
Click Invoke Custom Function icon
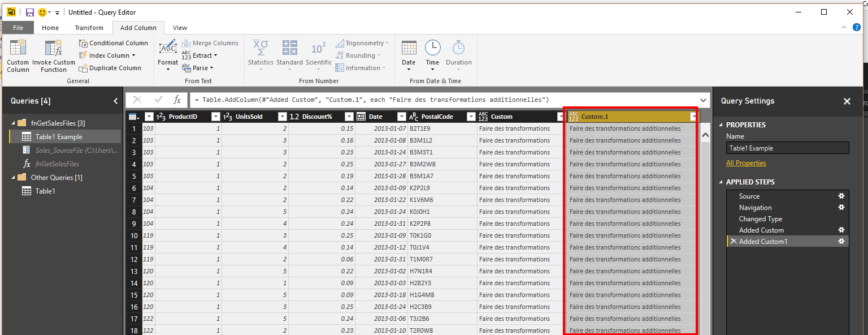click(x=54, y=49)
